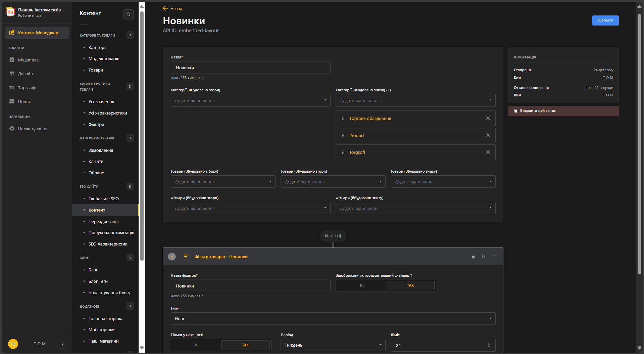Set horizontal slider option to НІ
This screenshot has width=644, height=354.
tap(361, 285)
